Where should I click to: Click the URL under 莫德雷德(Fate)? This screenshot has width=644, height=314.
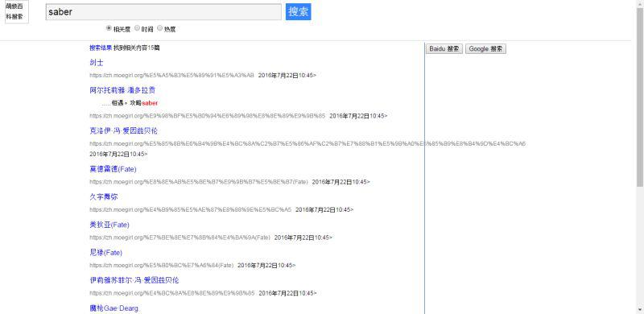(x=199, y=182)
